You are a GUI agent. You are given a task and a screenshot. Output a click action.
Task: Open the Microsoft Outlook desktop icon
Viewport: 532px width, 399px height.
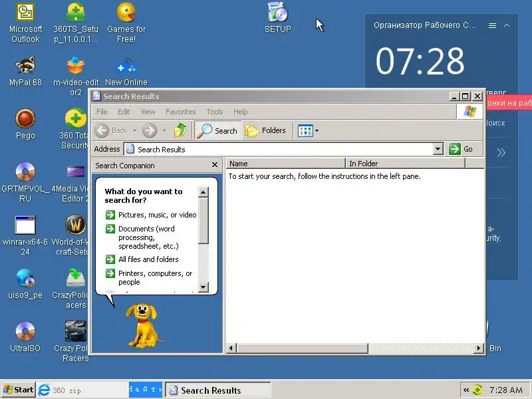25,23
